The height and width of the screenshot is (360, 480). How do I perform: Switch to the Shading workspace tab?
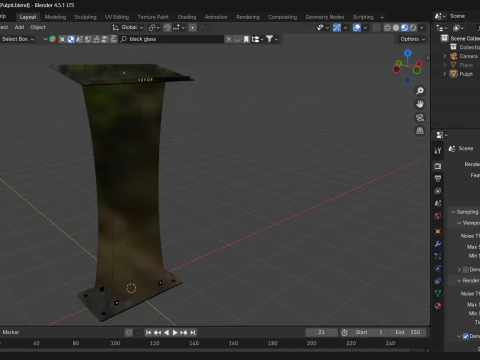pyautogui.click(x=187, y=17)
